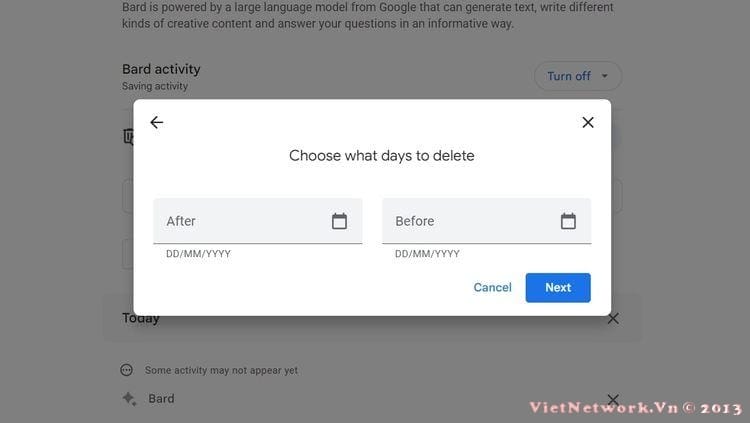
Task: Go back using the dialog's left arrow
Action: tap(156, 122)
